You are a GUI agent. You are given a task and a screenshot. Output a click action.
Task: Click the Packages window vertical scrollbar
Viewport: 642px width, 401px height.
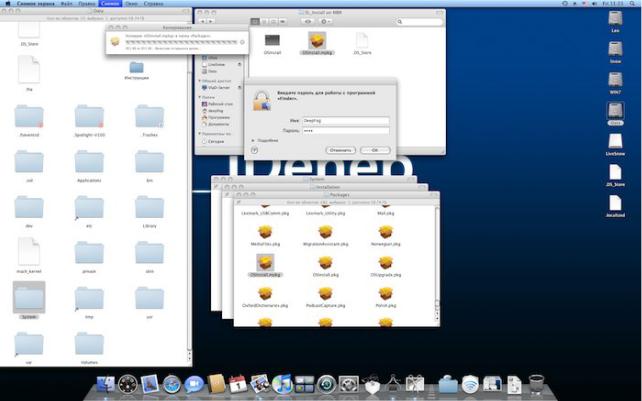[437, 263]
